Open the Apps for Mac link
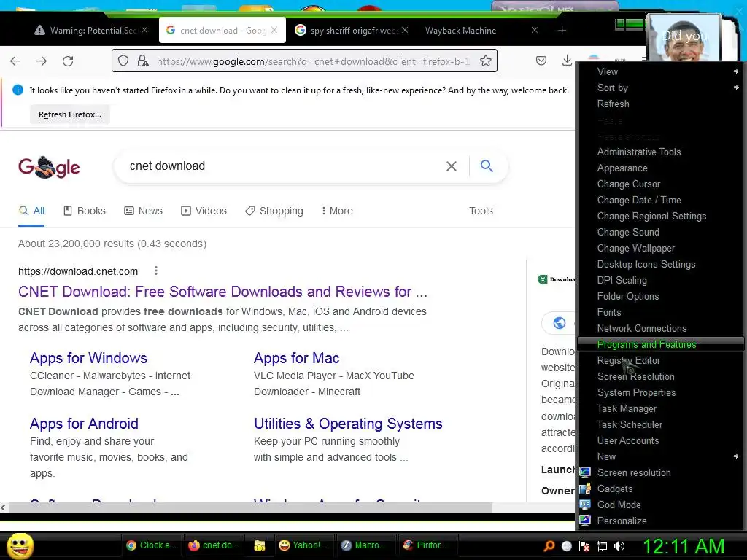Screen dimensions: 747x560 [296, 358]
